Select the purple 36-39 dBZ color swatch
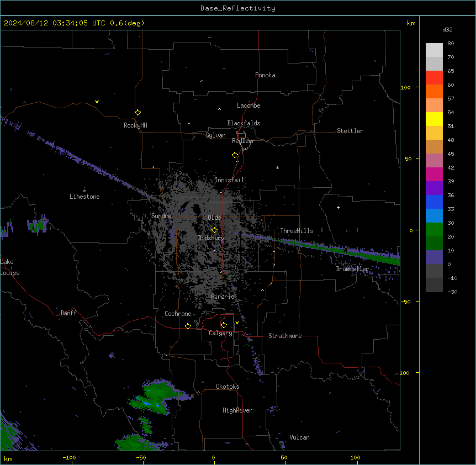The width and height of the screenshot is (476, 465). 434,188
